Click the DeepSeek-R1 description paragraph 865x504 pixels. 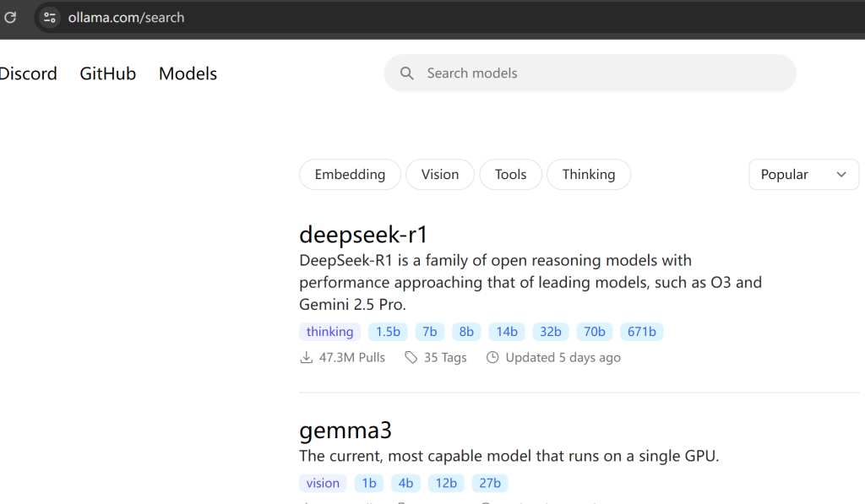[530, 282]
